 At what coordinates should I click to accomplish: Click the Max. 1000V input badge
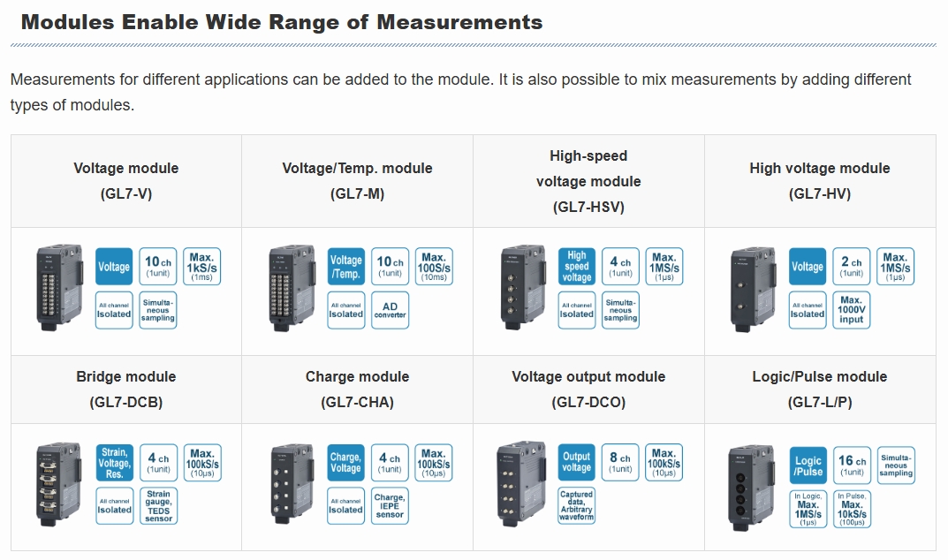pyautogui.click(x=852, y=310)
